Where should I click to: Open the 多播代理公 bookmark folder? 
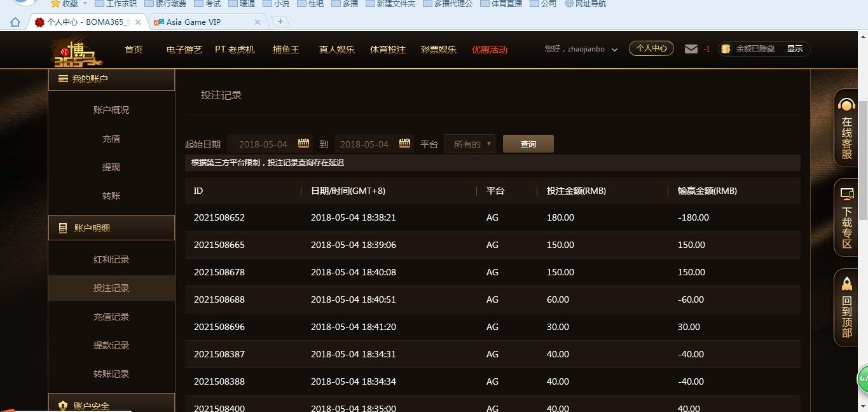coord(448,4)
